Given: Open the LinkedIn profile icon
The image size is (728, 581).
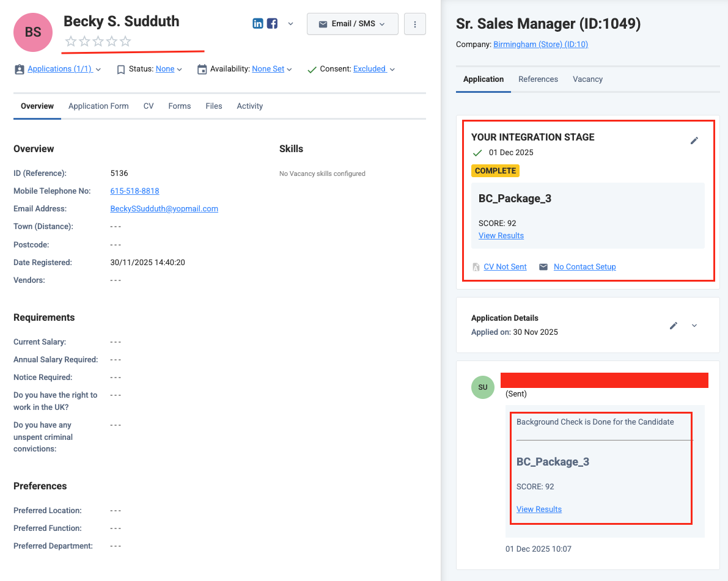Looking at the screenshot, I should tap(258, 24).
